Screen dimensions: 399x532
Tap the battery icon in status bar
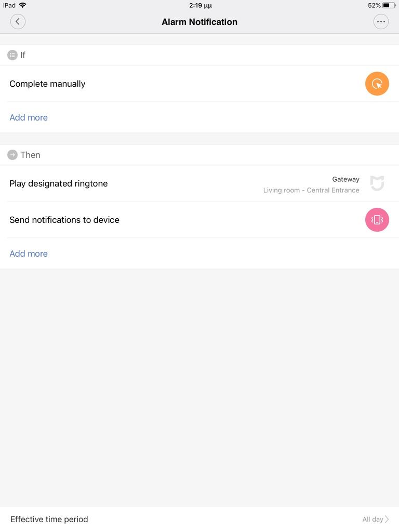coord(389,5)
